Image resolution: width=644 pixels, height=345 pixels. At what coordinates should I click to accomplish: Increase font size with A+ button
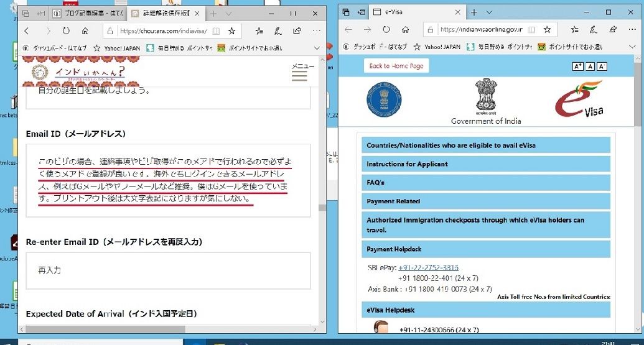pyautogui.click(x=577, y=66)
